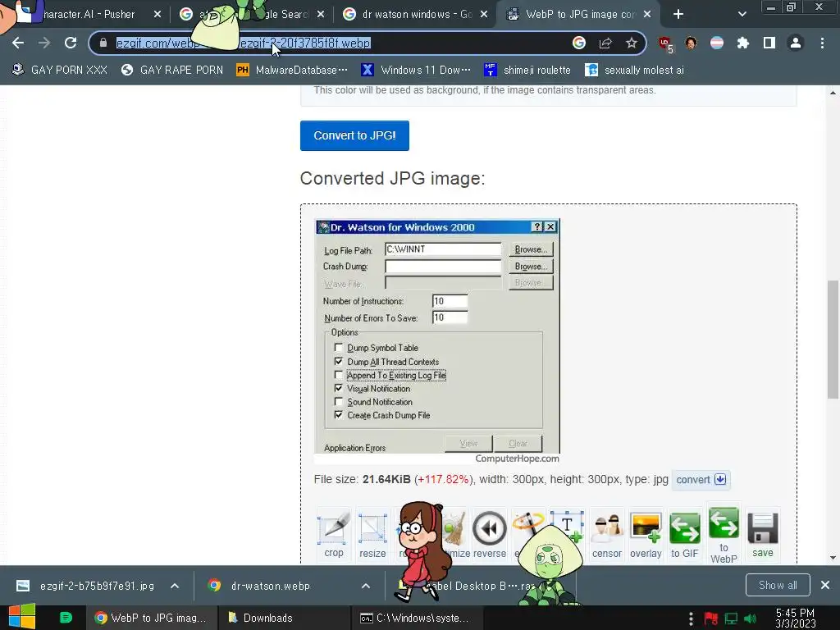Viewport: 840px width, 630px height.
Task: Click the scrollbar up arrow
Action: tap(833, 92)
